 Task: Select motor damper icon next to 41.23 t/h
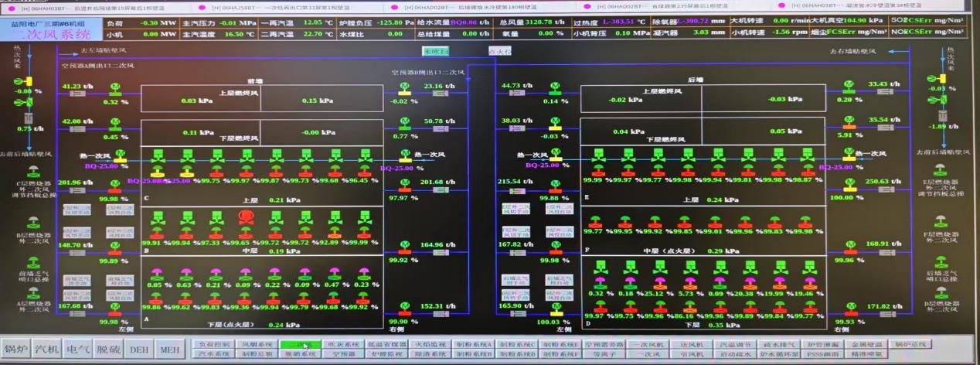tap(114, 86)
